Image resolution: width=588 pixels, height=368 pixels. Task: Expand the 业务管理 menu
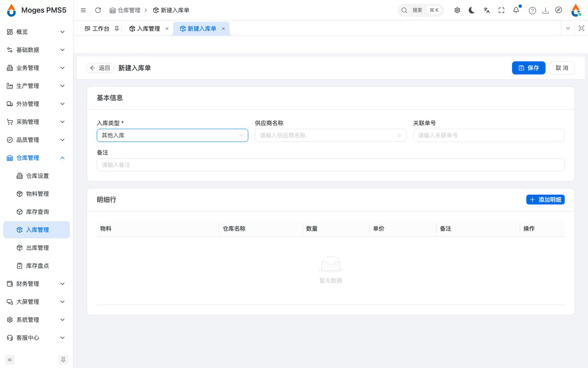[x=36, y=68]
